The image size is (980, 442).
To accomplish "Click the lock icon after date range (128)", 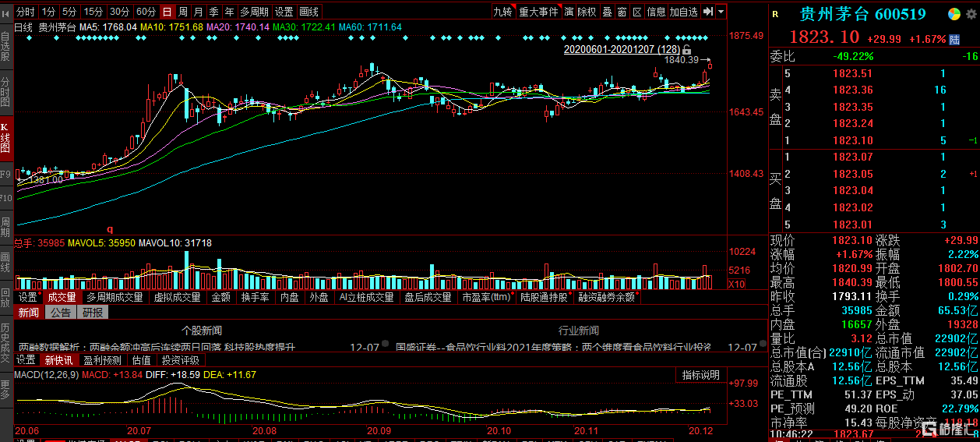I will (x=687, y=49).
